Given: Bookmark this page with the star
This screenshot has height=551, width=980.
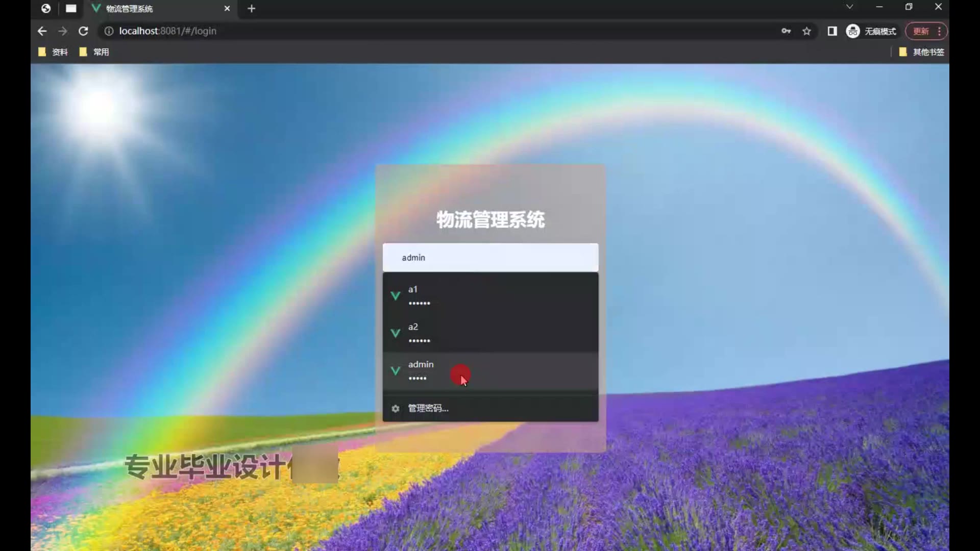Looking at the screenshot, I should [806, 31].
